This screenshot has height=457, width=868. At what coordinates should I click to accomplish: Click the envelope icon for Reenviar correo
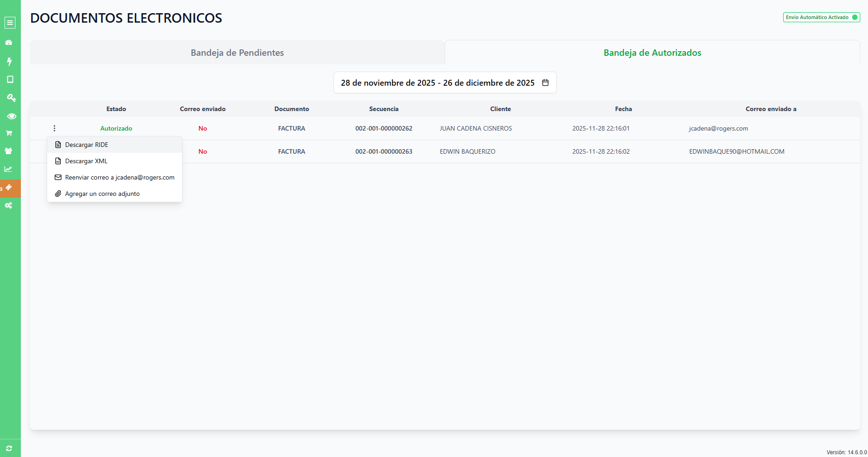click(58, 177)
